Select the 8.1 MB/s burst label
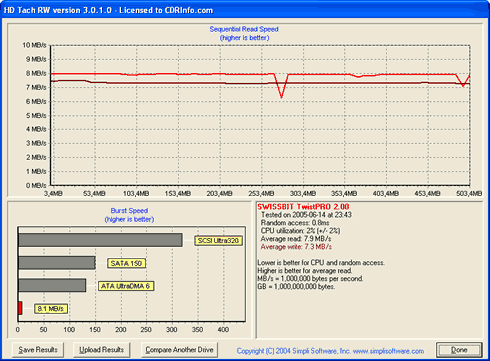Viewport: 490px width, 361px height. [x=51, y=309]
